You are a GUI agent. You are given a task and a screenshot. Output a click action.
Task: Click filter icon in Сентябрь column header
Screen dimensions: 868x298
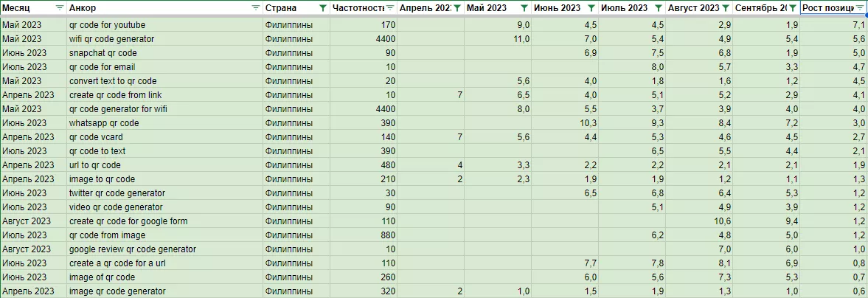pos(793,8)
